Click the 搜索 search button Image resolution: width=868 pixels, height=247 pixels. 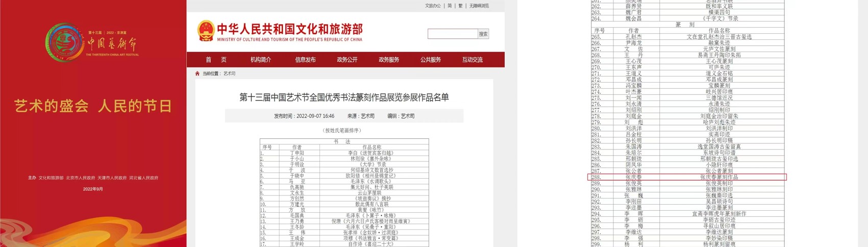(483, 34)
